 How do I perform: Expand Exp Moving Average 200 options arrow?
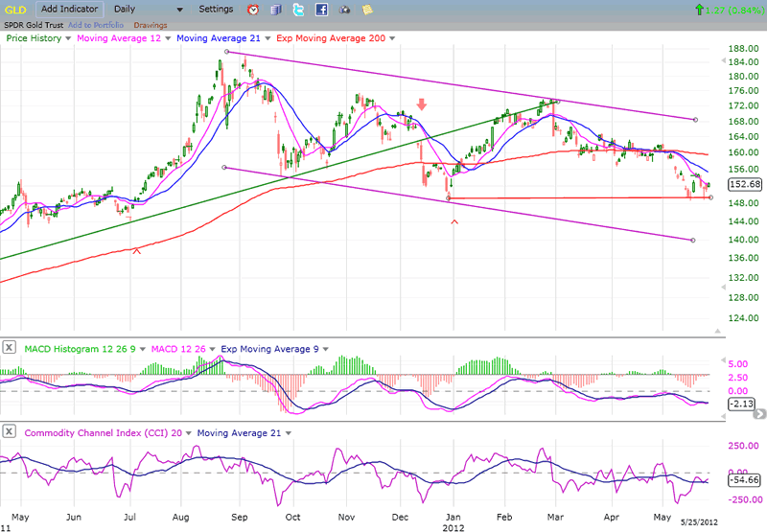coord(391,38)
